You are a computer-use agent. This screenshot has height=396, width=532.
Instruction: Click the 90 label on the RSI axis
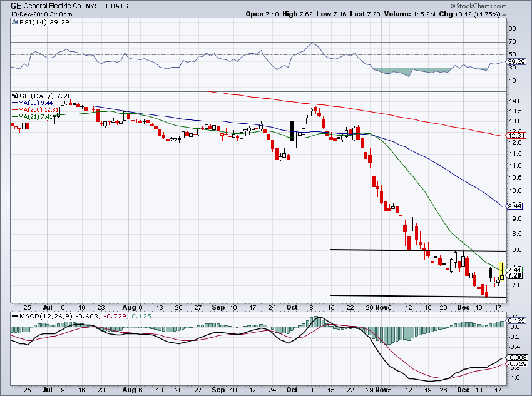coord(512,29)
